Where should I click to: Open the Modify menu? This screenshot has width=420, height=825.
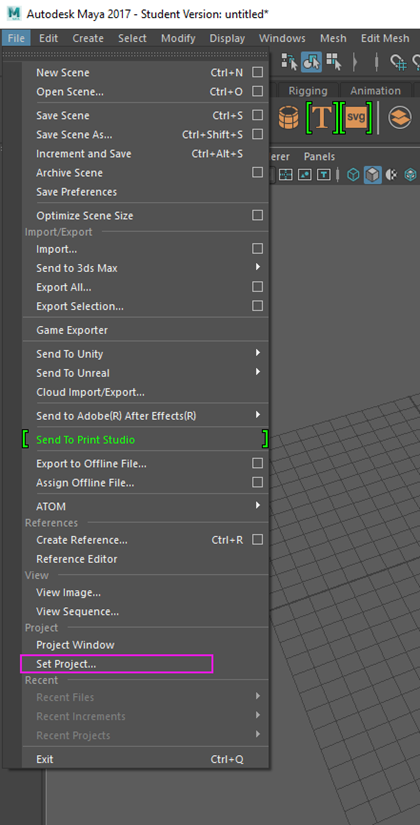pyautogui.click(x=178, y=38)
